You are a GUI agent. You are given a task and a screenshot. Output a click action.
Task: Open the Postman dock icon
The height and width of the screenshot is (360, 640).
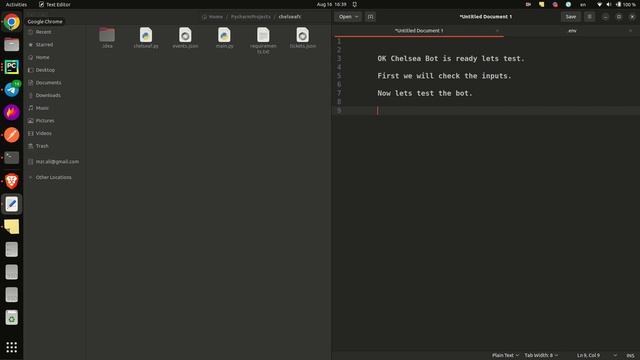click(11, 135)
